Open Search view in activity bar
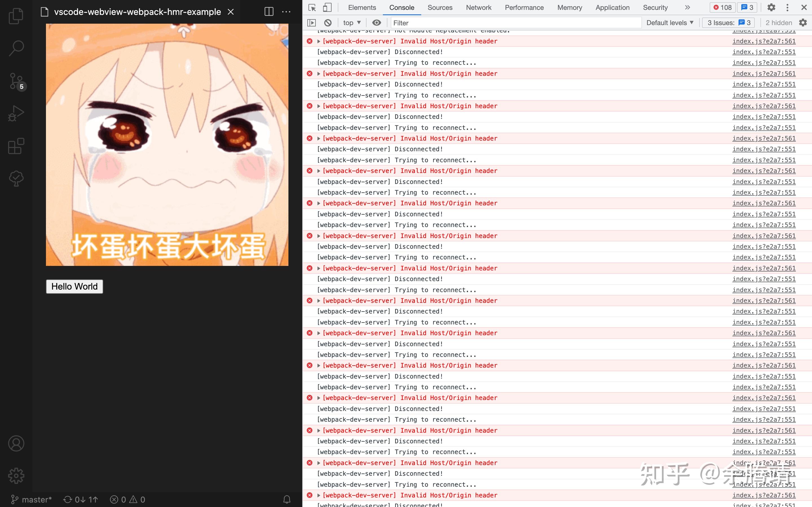The height and width of the screenshot is (507, 812). coord(16,48)
